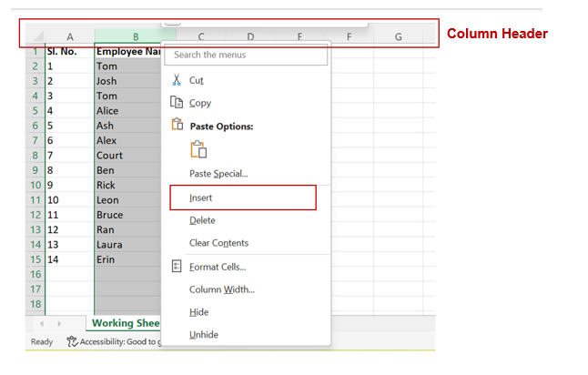Viewport: 588px width, 375px height.
Task: Click the 'Accessibility: Good to go' status text
Action: pyautogui.click(x=120, y=342)
